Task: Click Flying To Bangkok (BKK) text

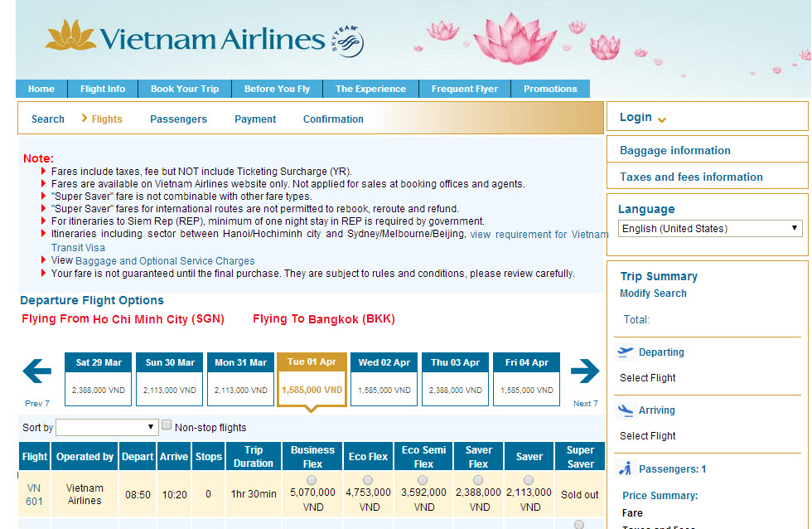Action: (x=324, y=319)
